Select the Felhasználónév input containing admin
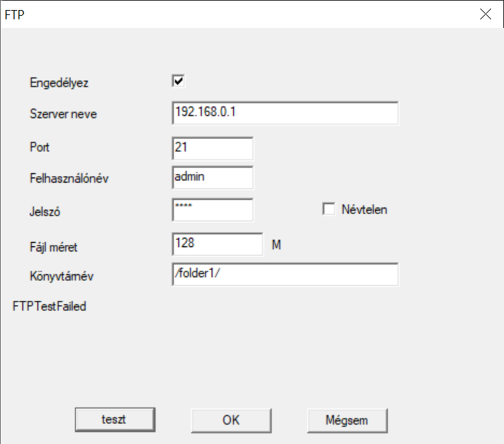 (213, 177)
